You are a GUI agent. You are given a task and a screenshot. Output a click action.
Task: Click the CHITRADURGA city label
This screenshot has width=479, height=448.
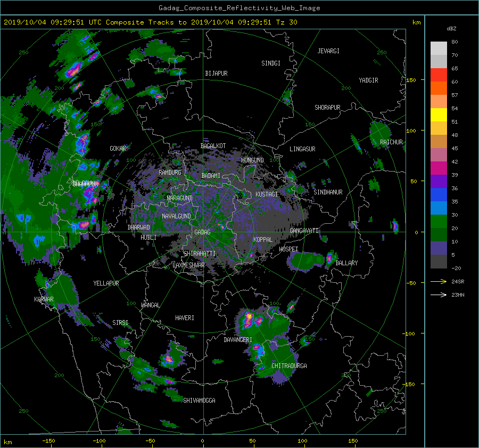coord(289,366)
